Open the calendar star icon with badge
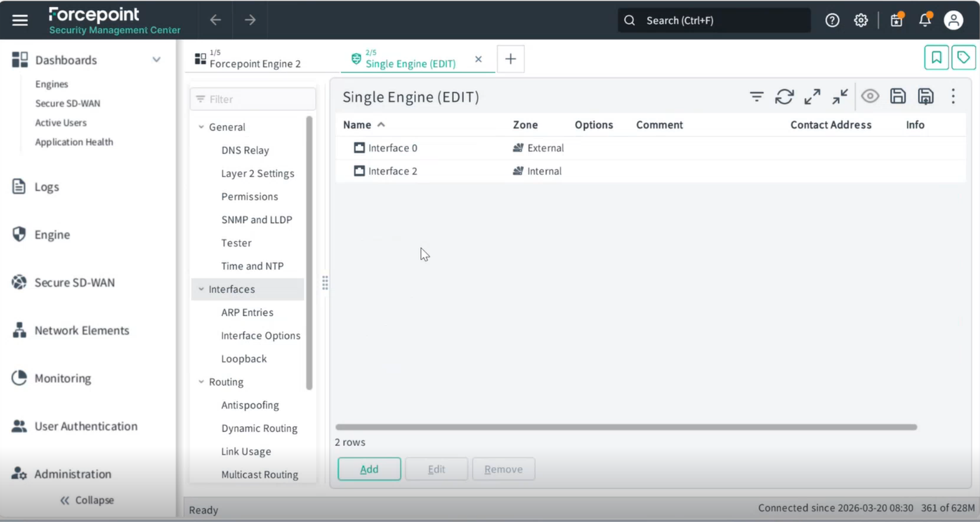 pyautogui.click(x=897, y=19)
